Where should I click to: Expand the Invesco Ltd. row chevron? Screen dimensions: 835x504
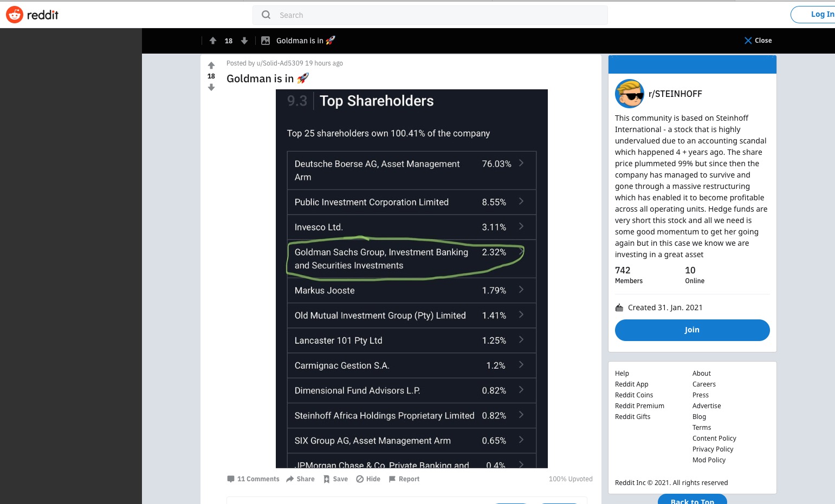[x=521, y=226]
